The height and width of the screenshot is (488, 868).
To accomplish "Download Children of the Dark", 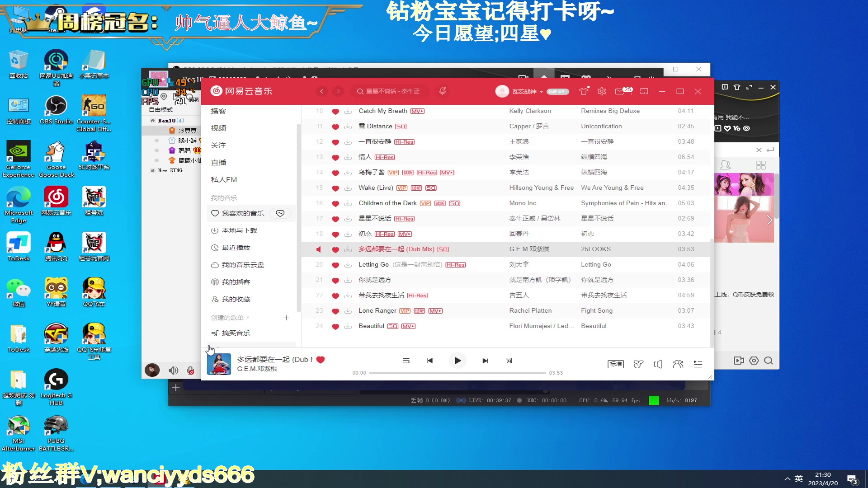I will point(348,203).
